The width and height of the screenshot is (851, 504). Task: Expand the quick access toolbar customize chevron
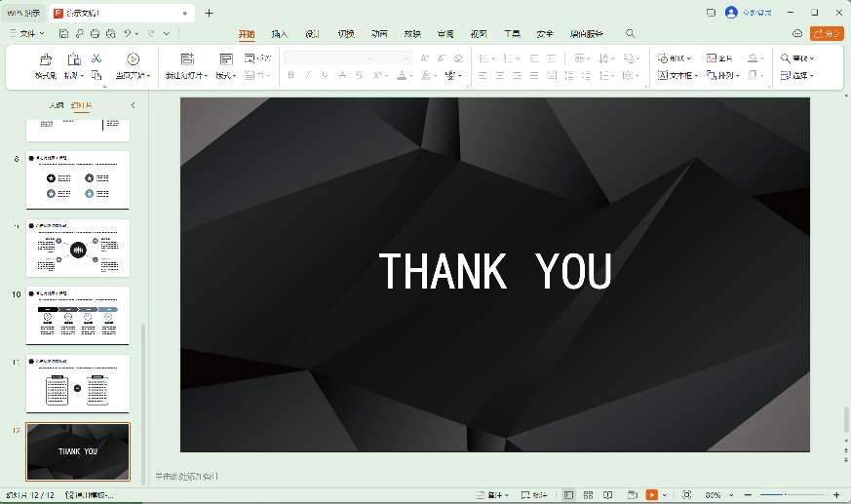pyautogui.click(x=167, y=34)
